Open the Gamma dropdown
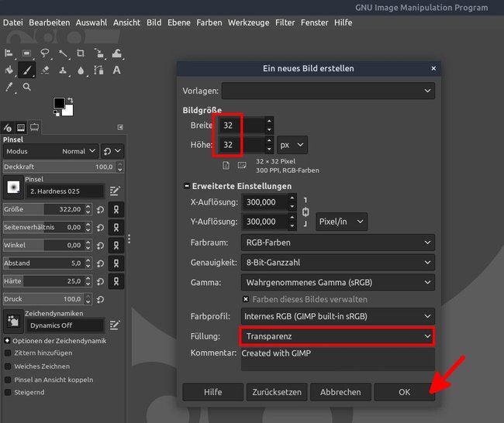The height and width of the screenshot is (423, 504). [x=338, y=282]
